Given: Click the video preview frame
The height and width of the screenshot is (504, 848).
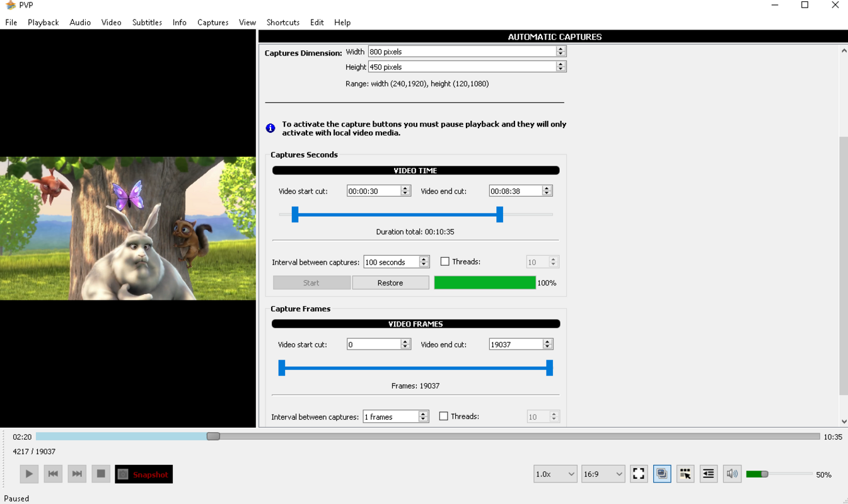Looking at the screenshot, I should click(128, 228).
